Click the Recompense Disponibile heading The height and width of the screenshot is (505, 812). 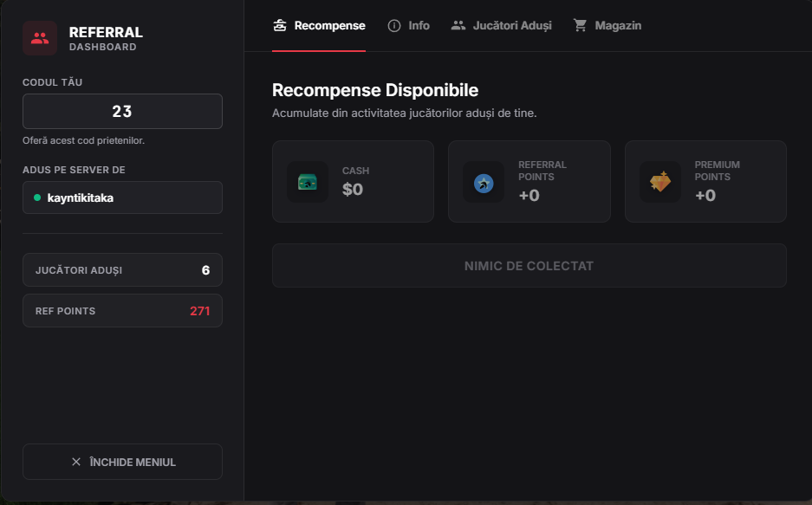pos(375,90)
